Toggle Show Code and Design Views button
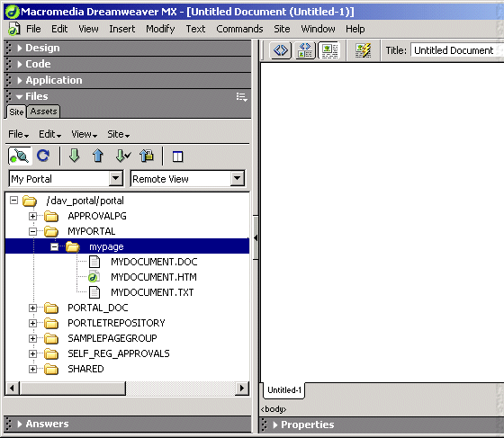The image size is (504, 438). [305, 50]
